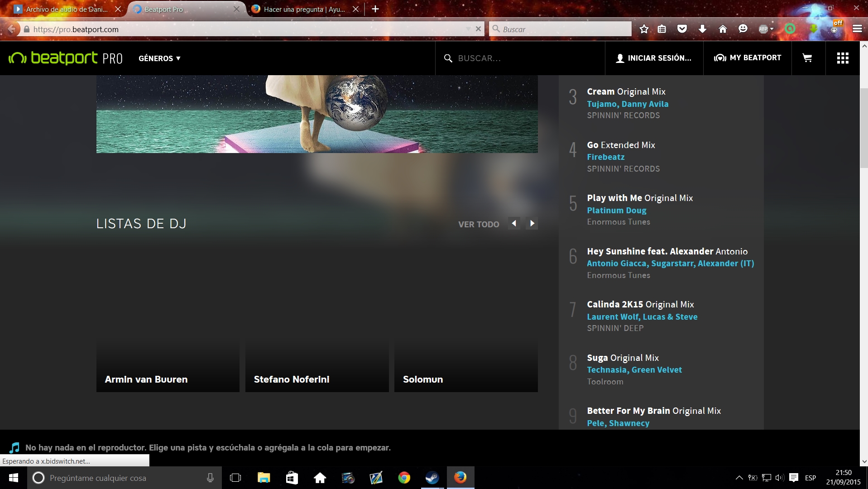This screenshot has width=868, height=489.
Task: Open track Cream Original Mix
Action: [x=626, y=91]
